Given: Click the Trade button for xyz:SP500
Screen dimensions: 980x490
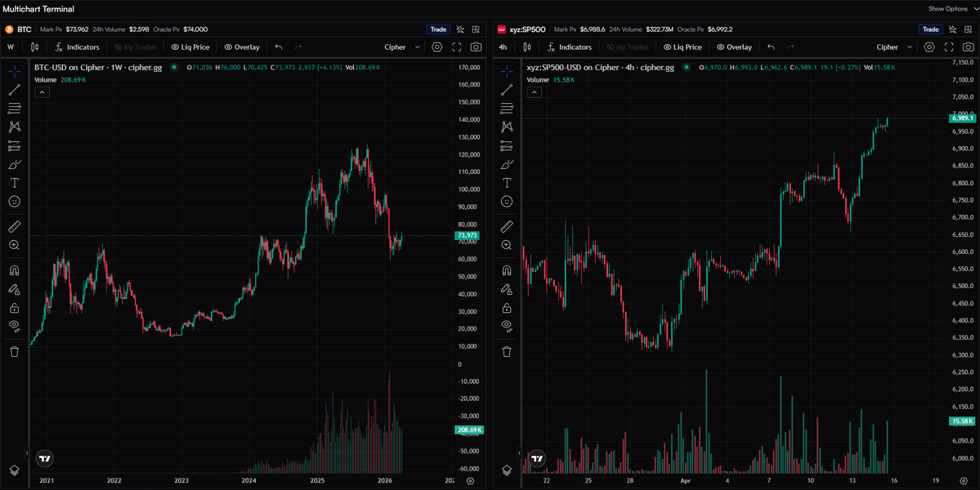Looking at the screenshot, I should click(x=931, y=29).
